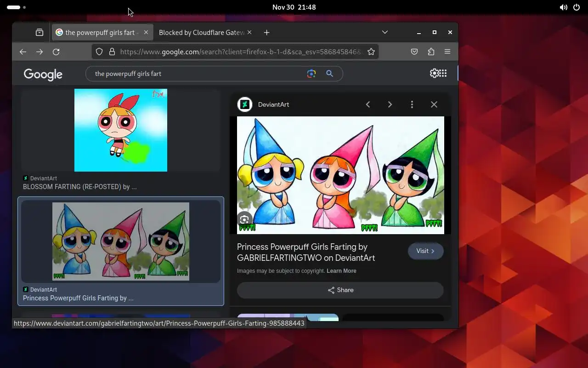This screenshot has width=588, height=368.
Task: Click Lens search-inside-image icon on preview
Action: [245, 219]
